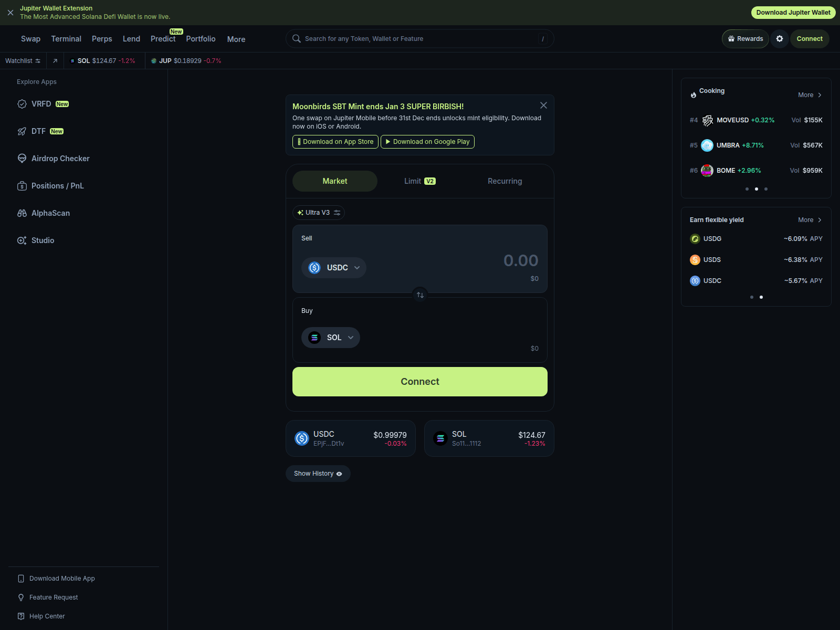This screenshot has height=630, width=840.
Task: Close the Moonbirds SBT announcement
Action: click(543, 106)
